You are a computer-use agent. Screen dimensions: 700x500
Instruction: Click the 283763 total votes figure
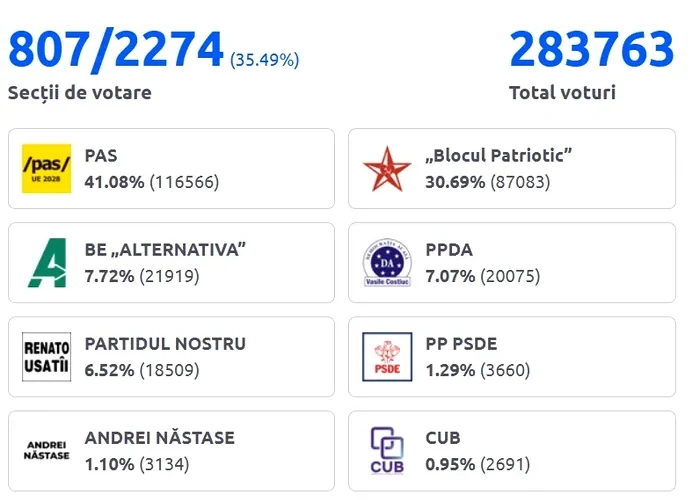(591, 49)
